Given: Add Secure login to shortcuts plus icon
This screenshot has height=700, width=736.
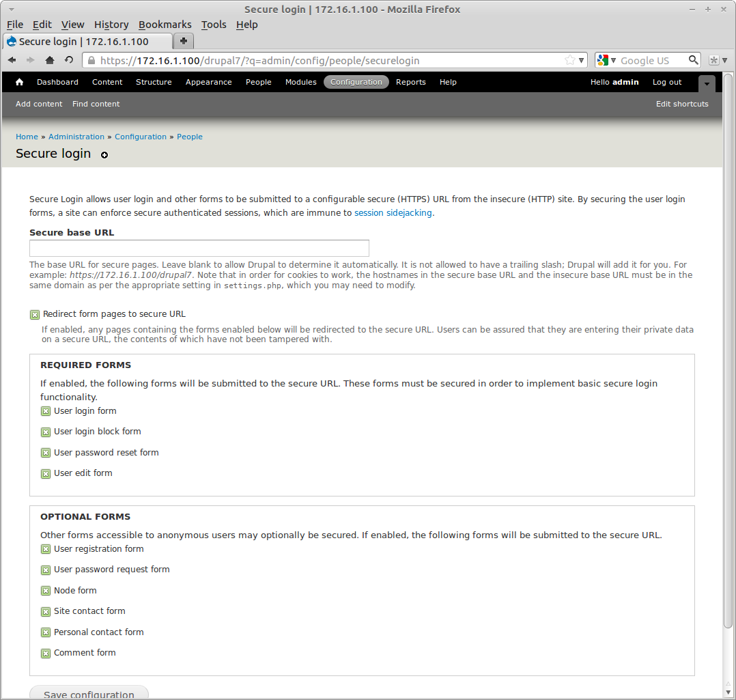Looking at the screenshot, I should [104, 155].
